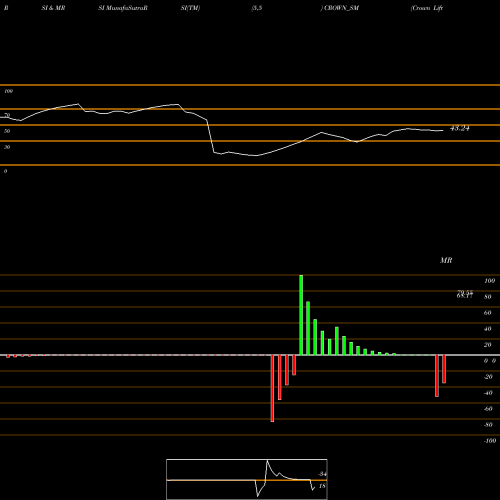Click the MR axis -20 label
Screen dimensions: 500x500
click(488, 377)
